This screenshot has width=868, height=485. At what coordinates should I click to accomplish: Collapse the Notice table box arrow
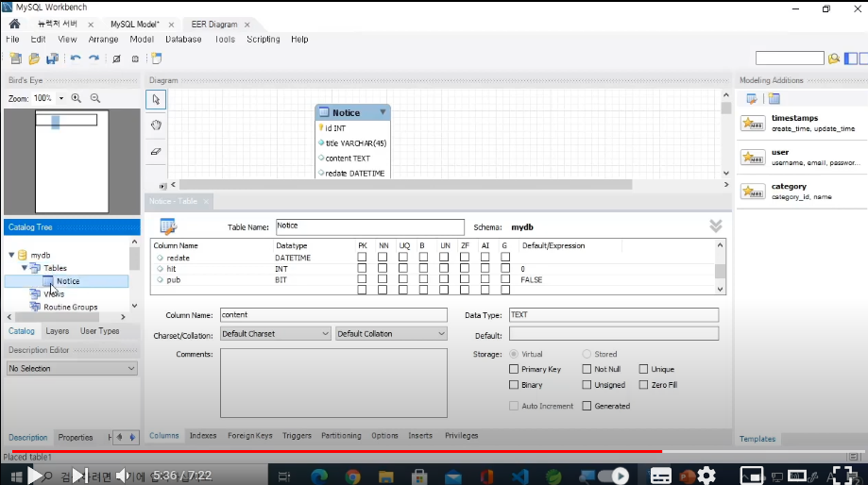(383, 112)
